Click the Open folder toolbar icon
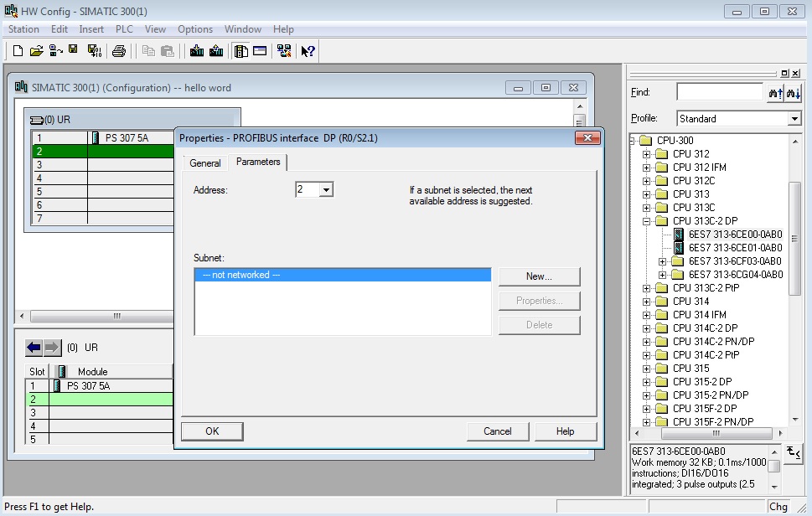This screenshot has width=812, height=516. (x=36, y=51)
